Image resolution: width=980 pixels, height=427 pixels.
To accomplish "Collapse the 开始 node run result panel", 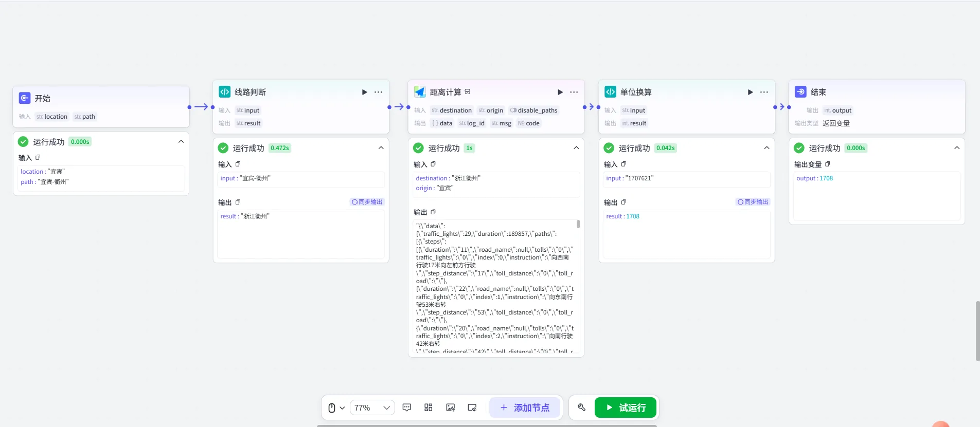I will (x=181, y=142).
